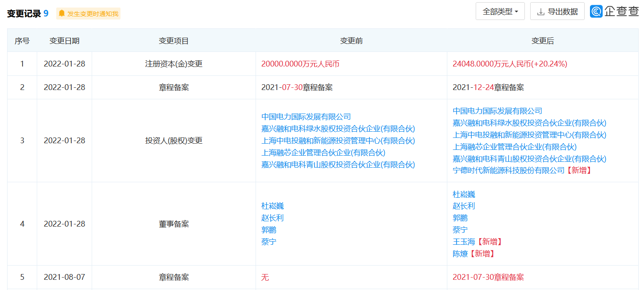Open director 赵长利 in 变更后 column
644x290 pixels.
(464, 206)
